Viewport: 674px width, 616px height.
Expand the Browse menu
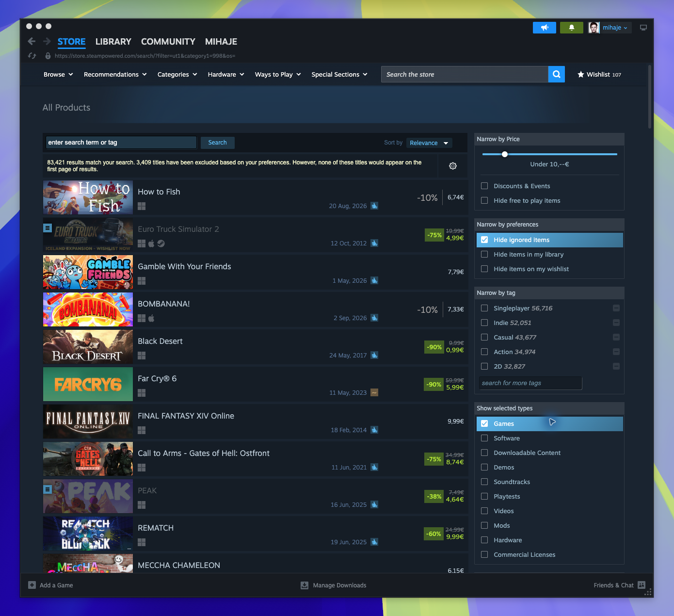click(58, 74)
